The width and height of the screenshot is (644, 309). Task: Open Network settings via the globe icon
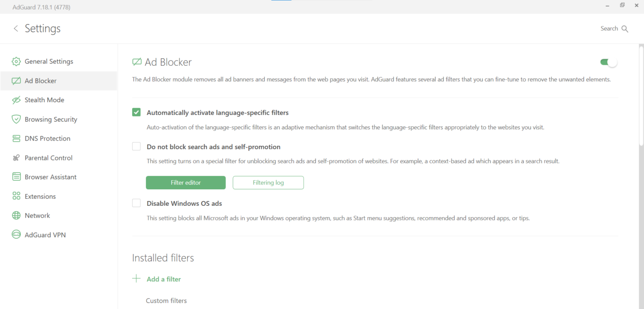point(16,215)
